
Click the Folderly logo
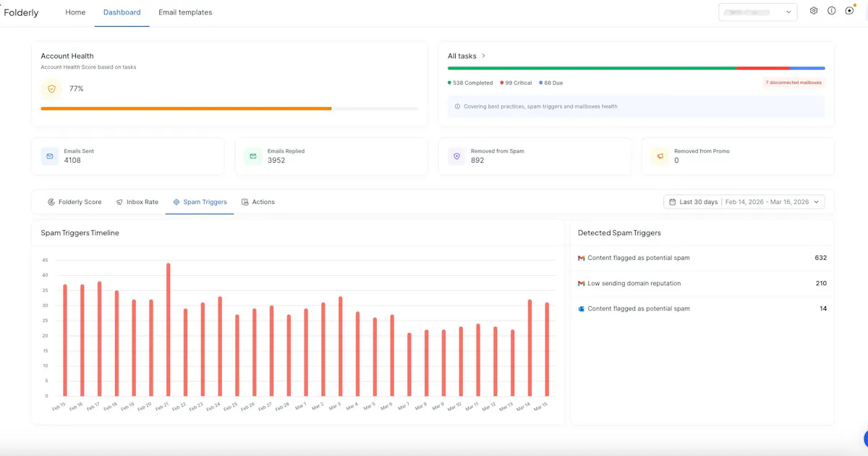point(22,12)
